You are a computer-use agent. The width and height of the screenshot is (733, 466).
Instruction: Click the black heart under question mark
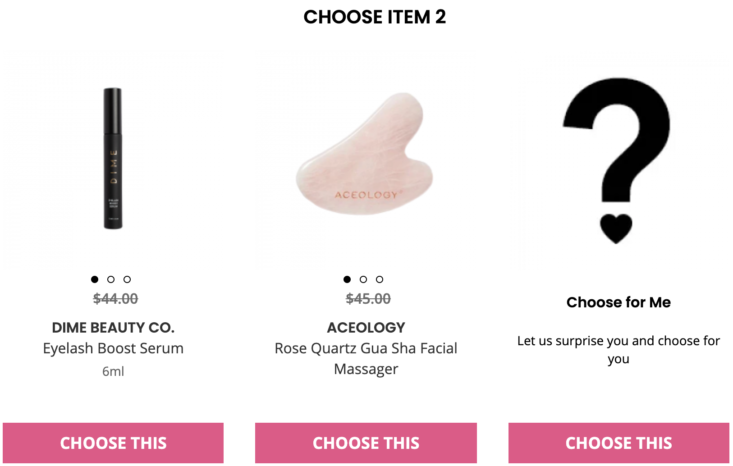(616, 229)
